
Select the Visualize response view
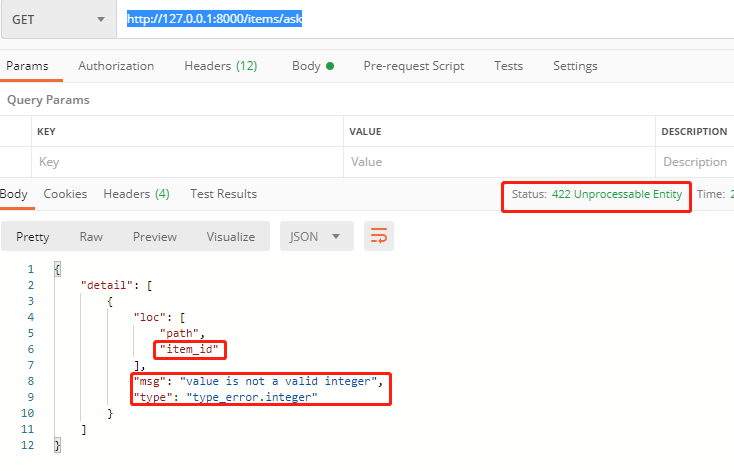coord(231,237)
